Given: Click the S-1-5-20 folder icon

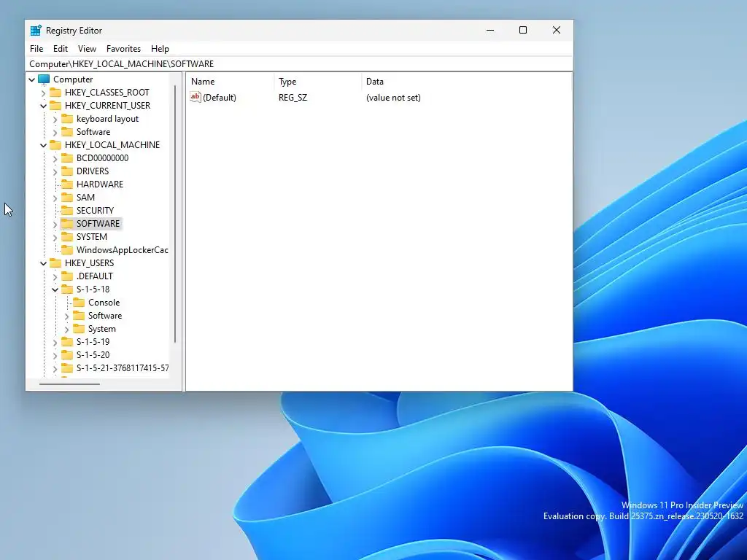Looking at the screenshot, I should point(67,355).
